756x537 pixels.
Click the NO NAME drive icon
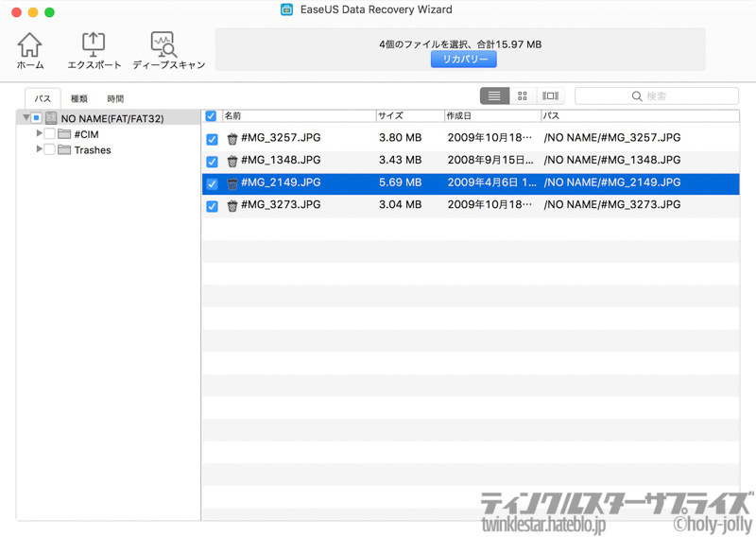click(x=51, y=118)
